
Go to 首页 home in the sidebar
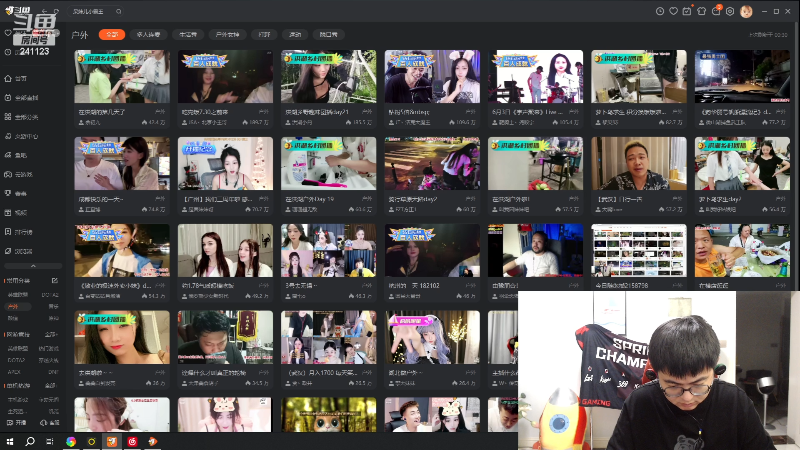point(16,79)
